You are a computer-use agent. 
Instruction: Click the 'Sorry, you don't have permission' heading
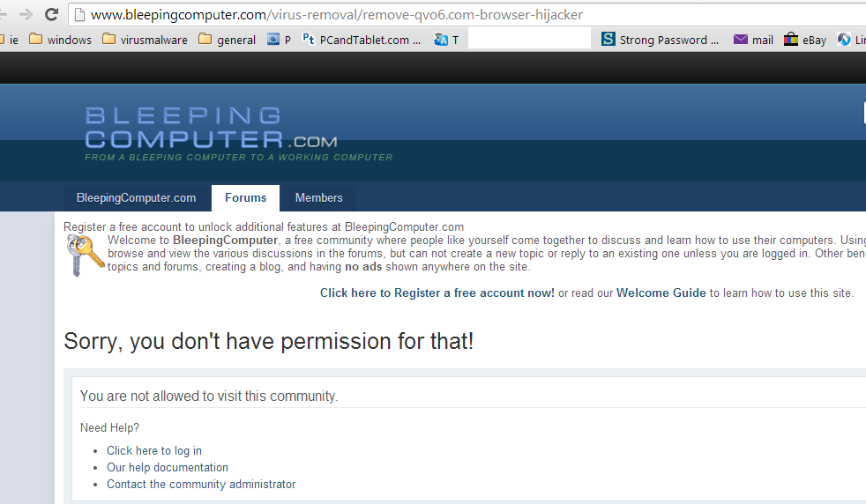tap(268, 341)
